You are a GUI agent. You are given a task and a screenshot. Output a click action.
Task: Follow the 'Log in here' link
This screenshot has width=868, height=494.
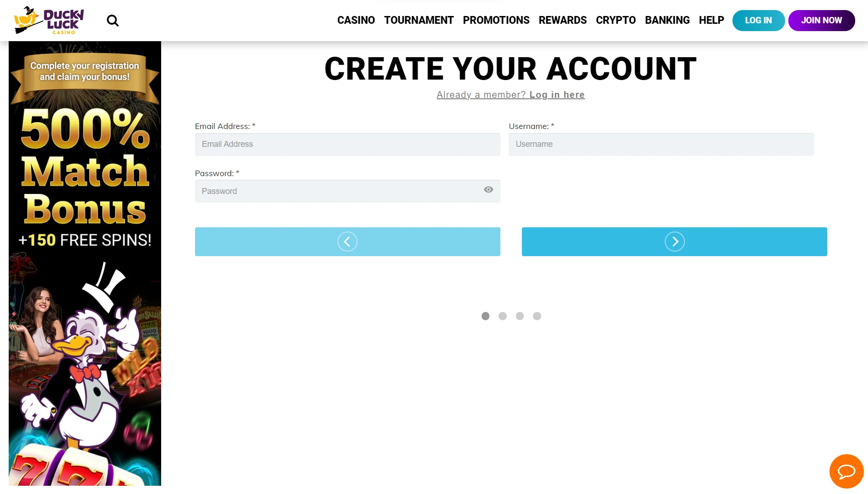point(557,95)
